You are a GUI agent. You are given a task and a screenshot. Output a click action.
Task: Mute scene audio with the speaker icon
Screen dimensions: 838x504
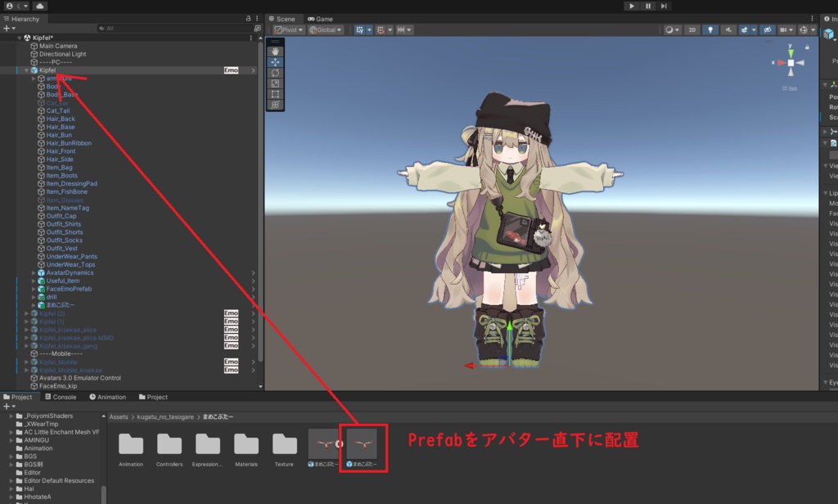click(730, 29)
